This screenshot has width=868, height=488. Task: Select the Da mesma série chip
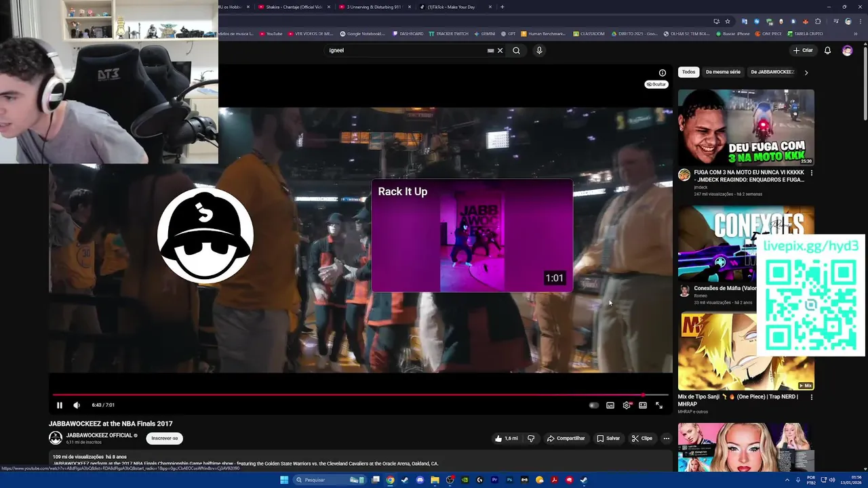point(723,72)
